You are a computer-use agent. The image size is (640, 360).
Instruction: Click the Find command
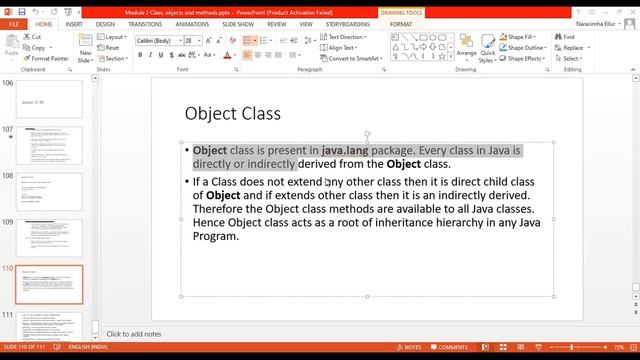[x=564, y=37]
